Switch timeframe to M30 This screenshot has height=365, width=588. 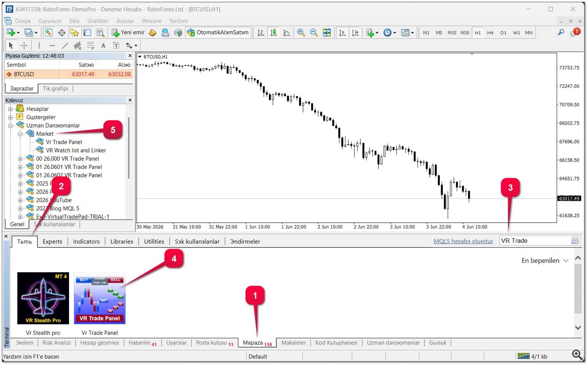click(x=465, y=33)
